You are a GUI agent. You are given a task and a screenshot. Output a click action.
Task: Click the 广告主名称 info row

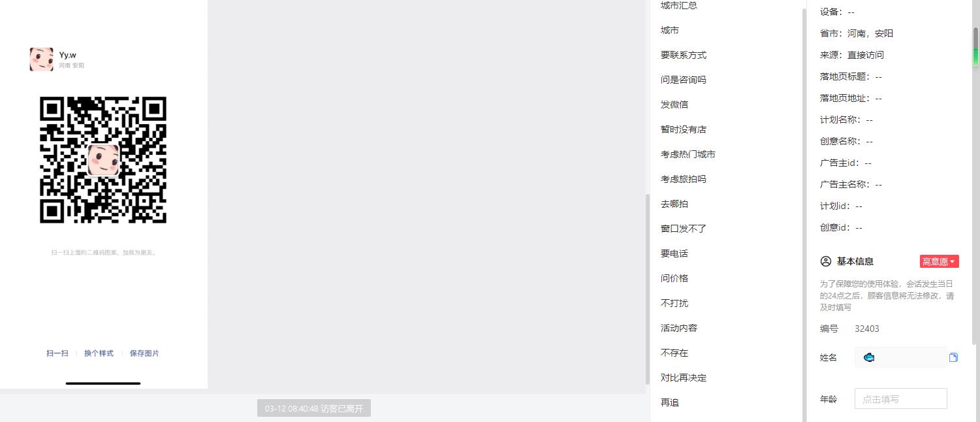click(x=851, y=184)
